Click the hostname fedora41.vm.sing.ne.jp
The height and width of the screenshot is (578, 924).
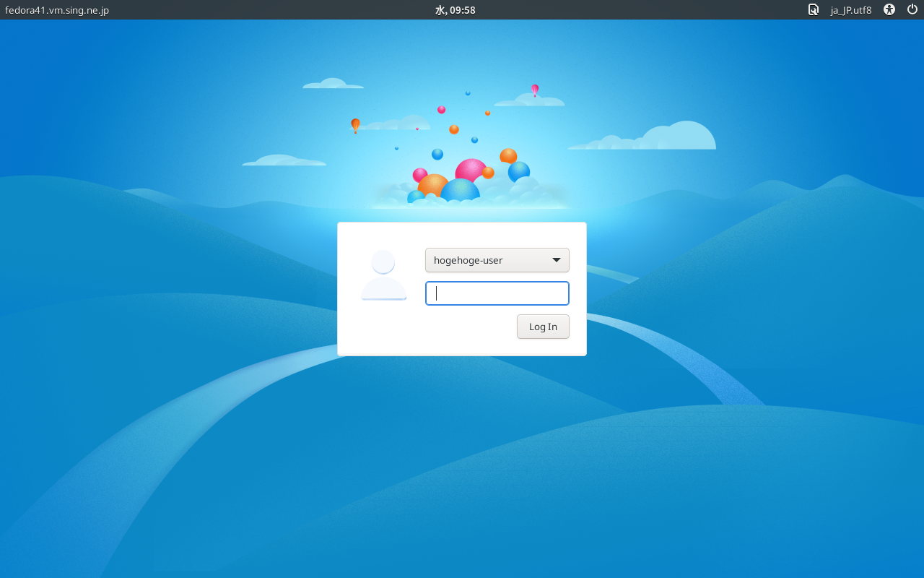click(x=57, y=10)
